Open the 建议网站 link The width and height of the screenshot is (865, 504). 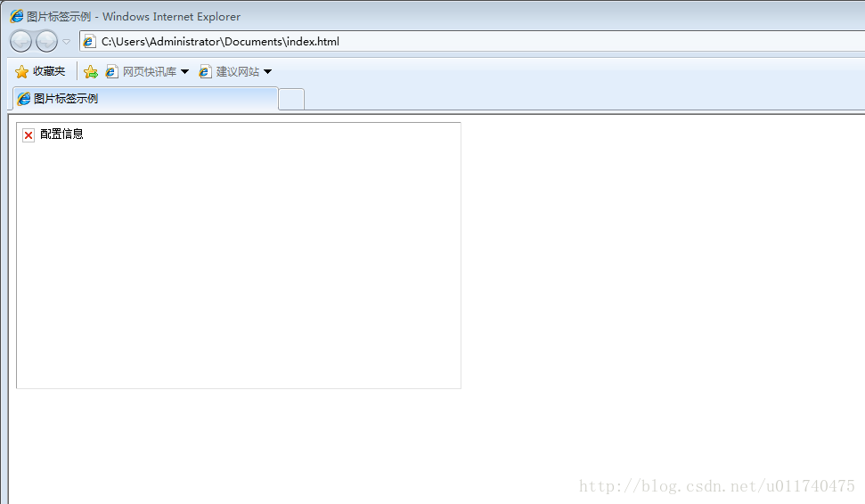point(230,72)
